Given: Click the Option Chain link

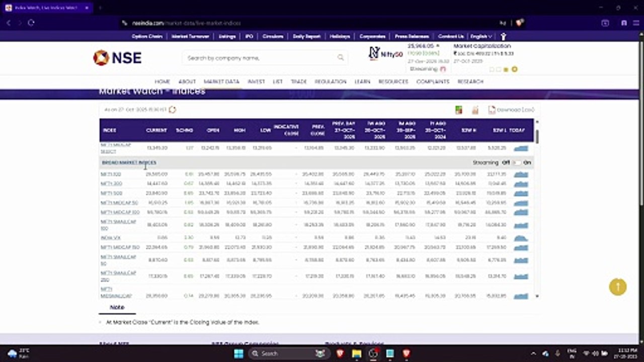Looking at the screenshot, I should [147, 36].
